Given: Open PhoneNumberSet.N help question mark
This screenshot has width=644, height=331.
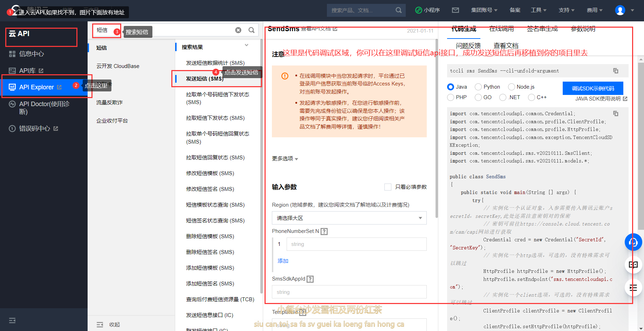Looking at the screenshot, I should click(324, 231).
